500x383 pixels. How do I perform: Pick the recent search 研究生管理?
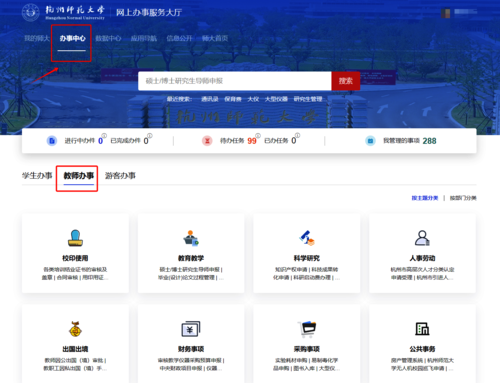point(308,99)
